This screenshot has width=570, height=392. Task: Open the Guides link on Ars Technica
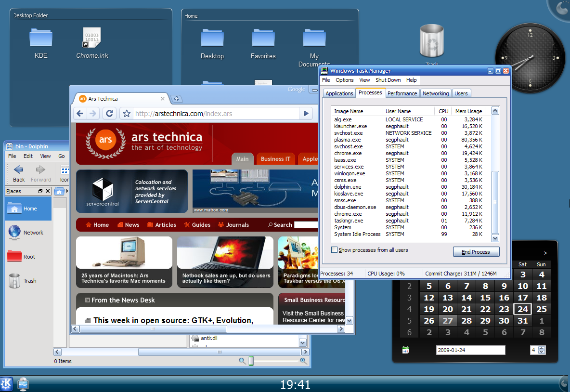[197, 225]
